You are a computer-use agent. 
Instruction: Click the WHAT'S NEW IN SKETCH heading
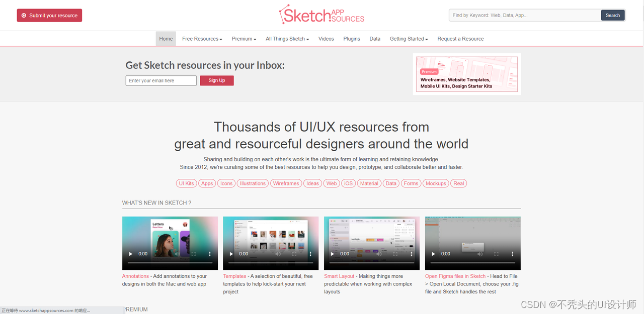pyautogui.click(x=156, y=203)
